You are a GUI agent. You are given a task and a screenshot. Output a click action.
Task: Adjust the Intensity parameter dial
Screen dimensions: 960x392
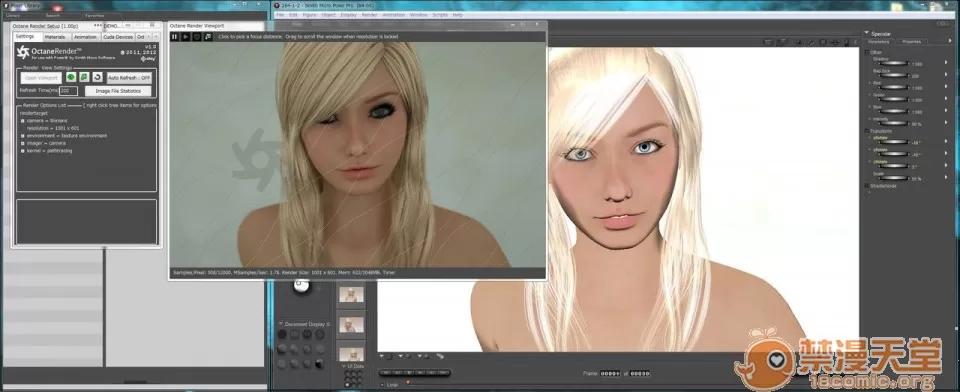894,124
